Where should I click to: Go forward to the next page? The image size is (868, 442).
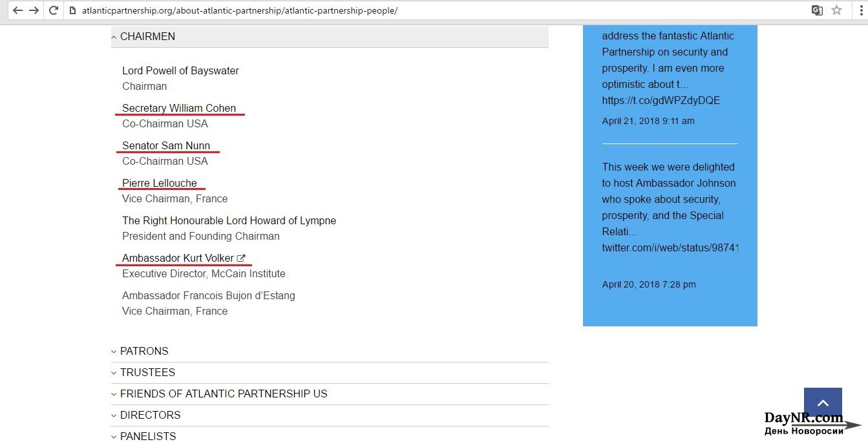pyautogui.click(x=34, y=10)
